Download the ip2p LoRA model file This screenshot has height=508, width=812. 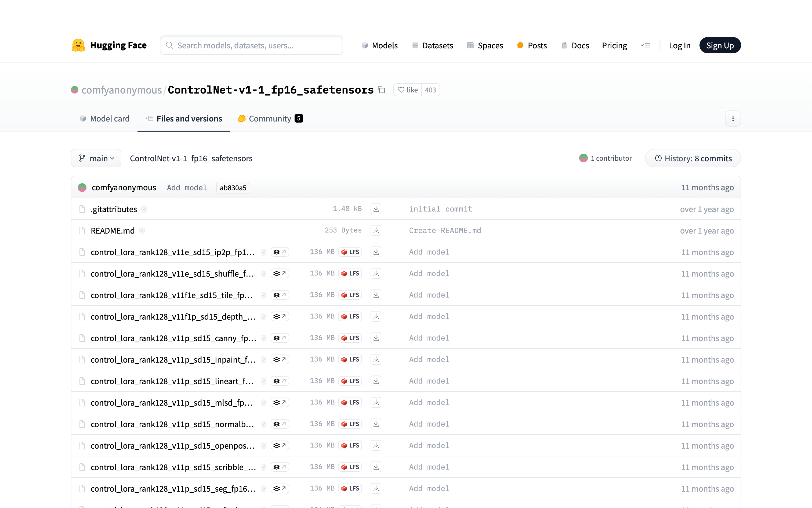[376, 252]
